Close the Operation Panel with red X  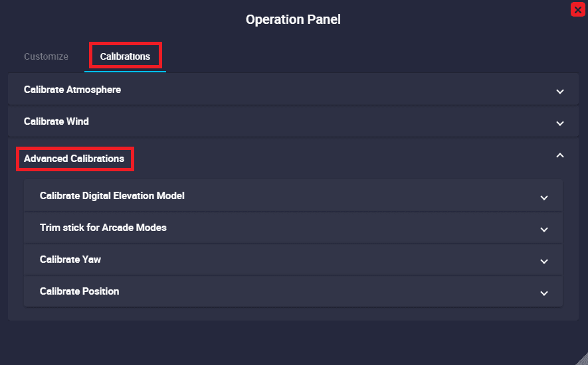(578, 10)
